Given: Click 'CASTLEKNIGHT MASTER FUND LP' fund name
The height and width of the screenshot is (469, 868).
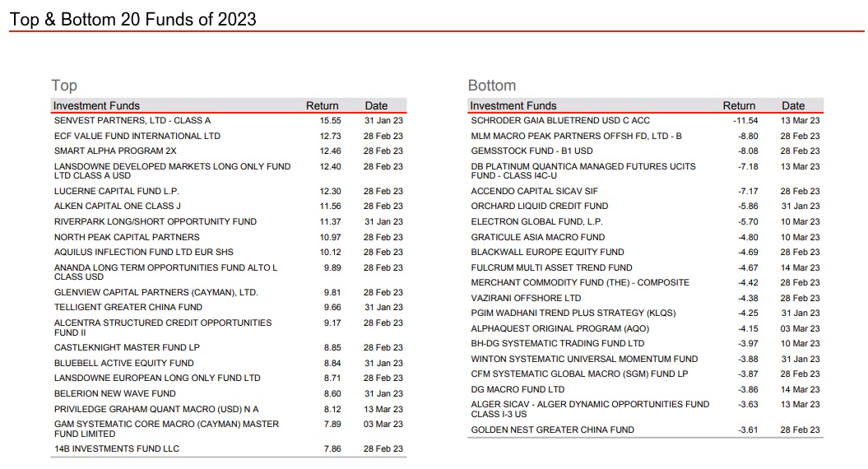Looking at the screenshot, I should click(127, 348).
